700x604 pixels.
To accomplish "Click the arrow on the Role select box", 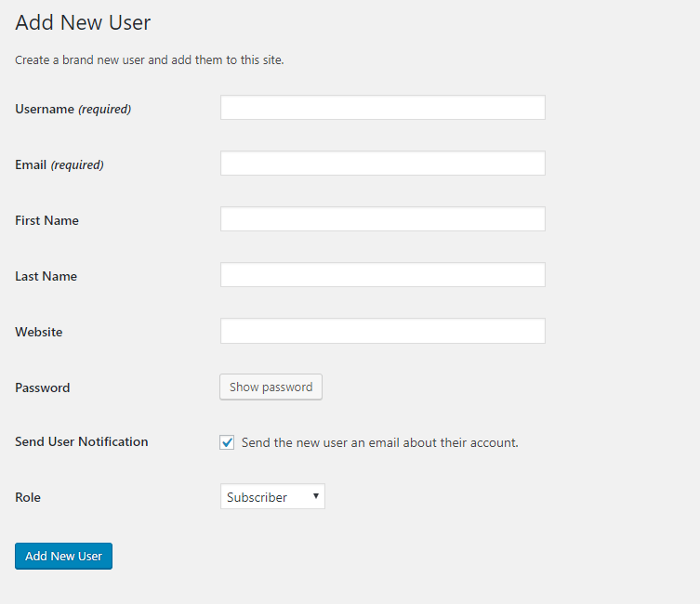I will [x=316, y=496].
